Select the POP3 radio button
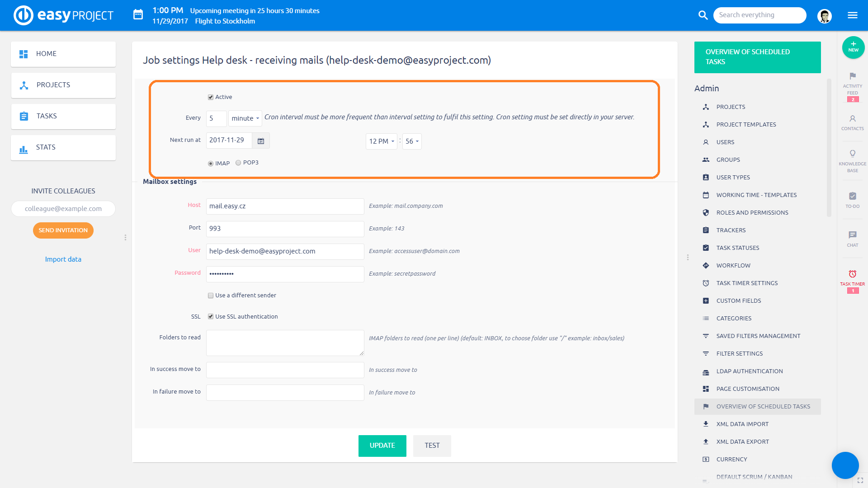 pos(238,163)
